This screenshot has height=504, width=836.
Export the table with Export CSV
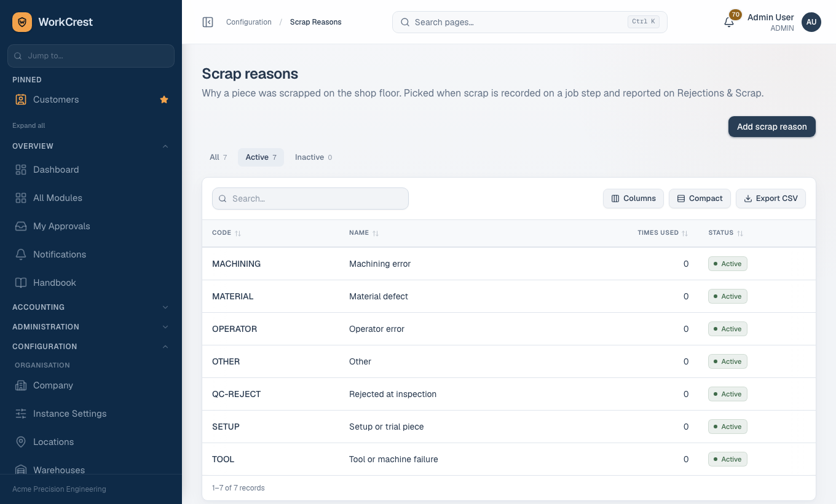click(771, 199)
